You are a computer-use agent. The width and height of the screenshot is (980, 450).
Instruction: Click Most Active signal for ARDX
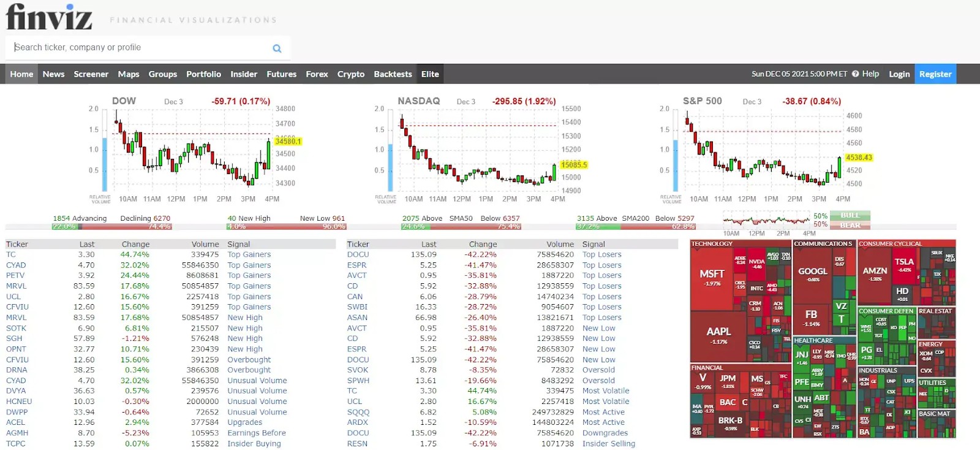point(603,422)
